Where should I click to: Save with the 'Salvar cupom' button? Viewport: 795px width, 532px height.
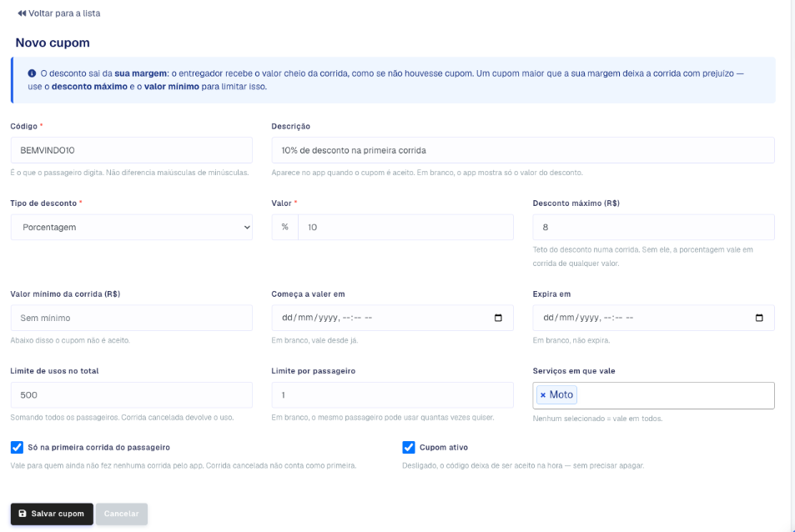(x=52, y=514)
